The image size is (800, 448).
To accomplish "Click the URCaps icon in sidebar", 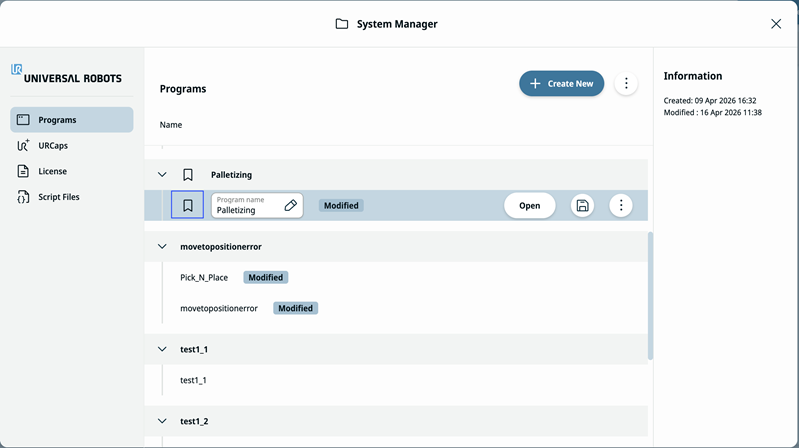I will tap(23, 145).
